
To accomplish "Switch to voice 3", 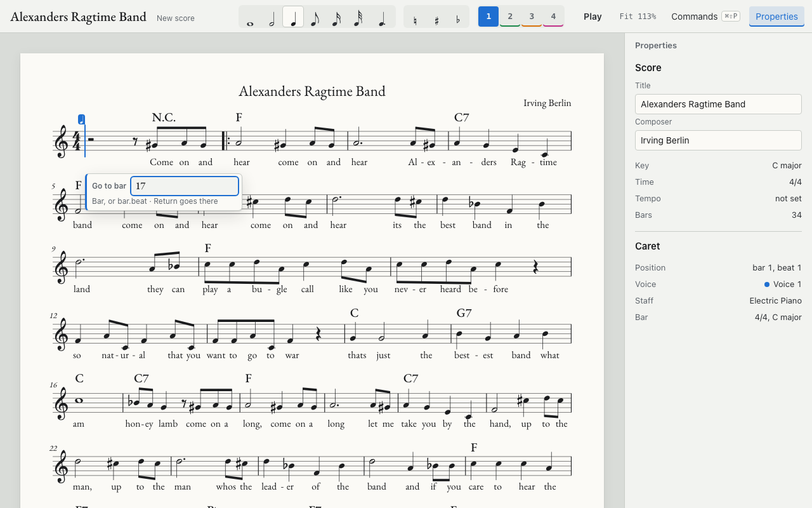I will point(532,17).
